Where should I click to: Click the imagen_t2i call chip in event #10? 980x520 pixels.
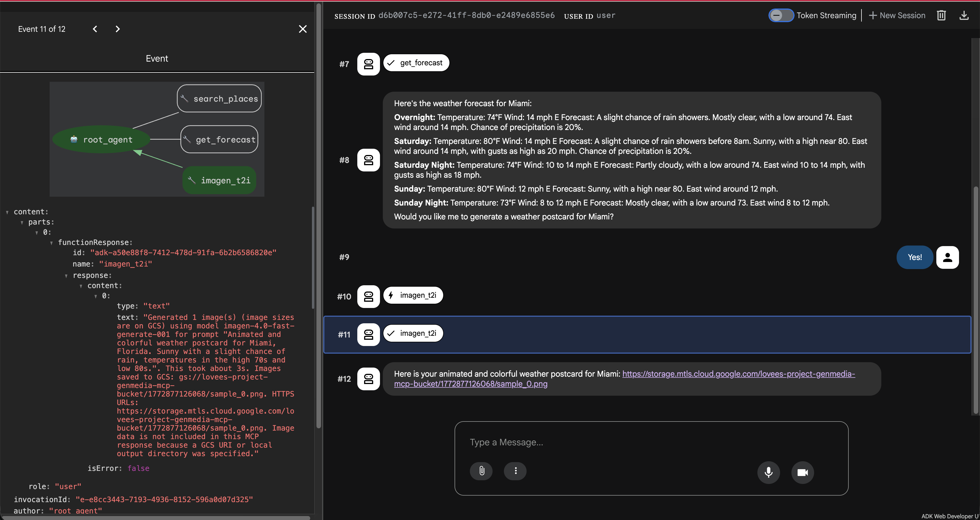413,295
